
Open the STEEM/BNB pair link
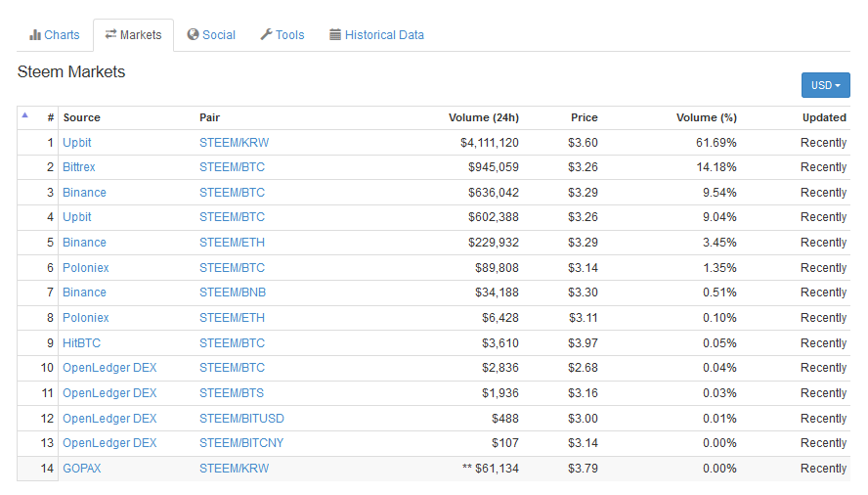(233, 292)
